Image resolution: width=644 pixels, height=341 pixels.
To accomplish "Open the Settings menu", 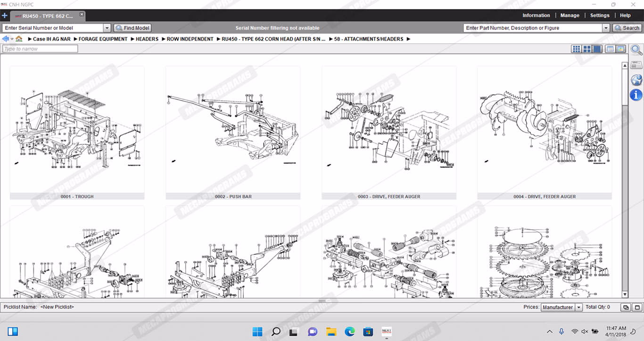I will tap(600, 16).
